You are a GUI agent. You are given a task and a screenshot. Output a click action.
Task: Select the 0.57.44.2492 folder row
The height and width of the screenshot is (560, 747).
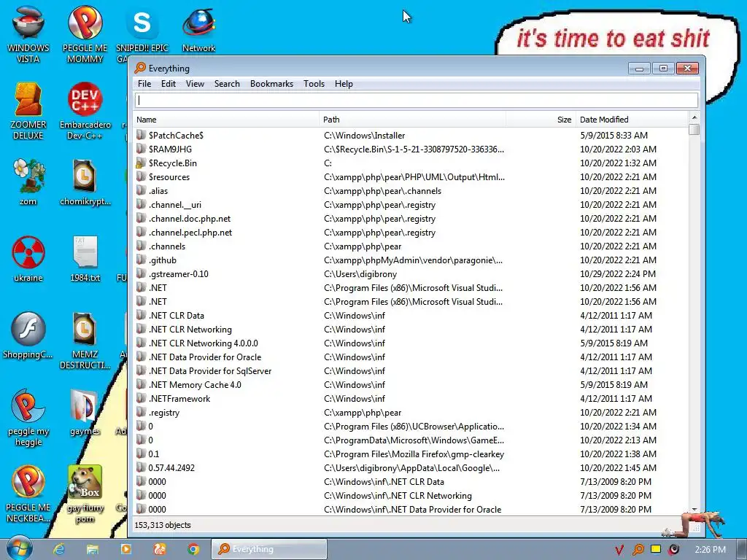(411, 467)
